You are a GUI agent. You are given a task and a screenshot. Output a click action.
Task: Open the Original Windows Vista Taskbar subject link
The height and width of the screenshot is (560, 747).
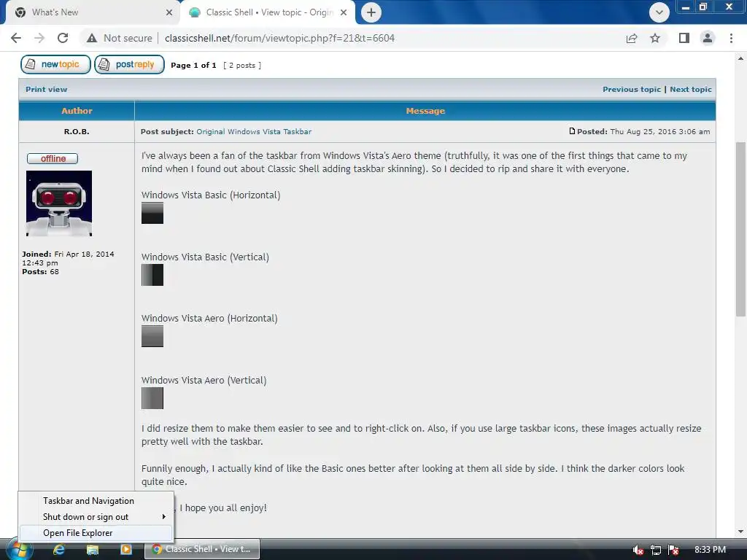click(254, 131)
